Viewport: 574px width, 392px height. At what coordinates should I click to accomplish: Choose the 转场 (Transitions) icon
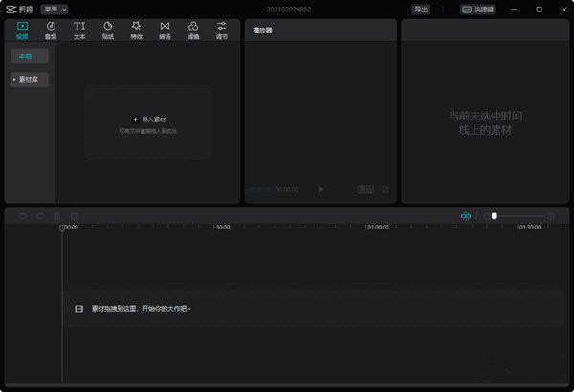166,30
